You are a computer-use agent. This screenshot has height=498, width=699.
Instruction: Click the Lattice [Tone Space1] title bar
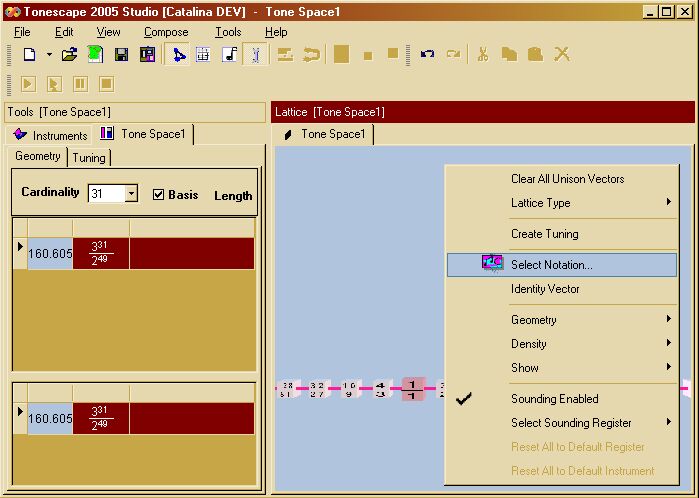pyautogui.click(x=483, y=112)
